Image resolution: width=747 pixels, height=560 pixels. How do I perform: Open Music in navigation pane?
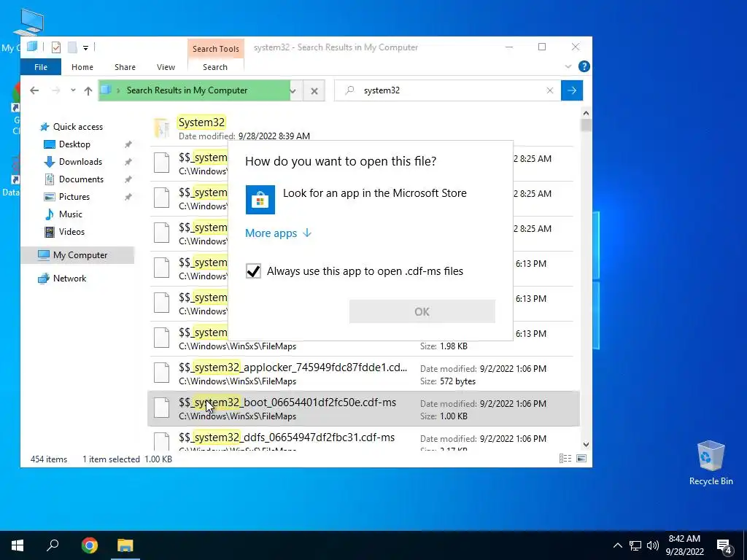point(70,214)
